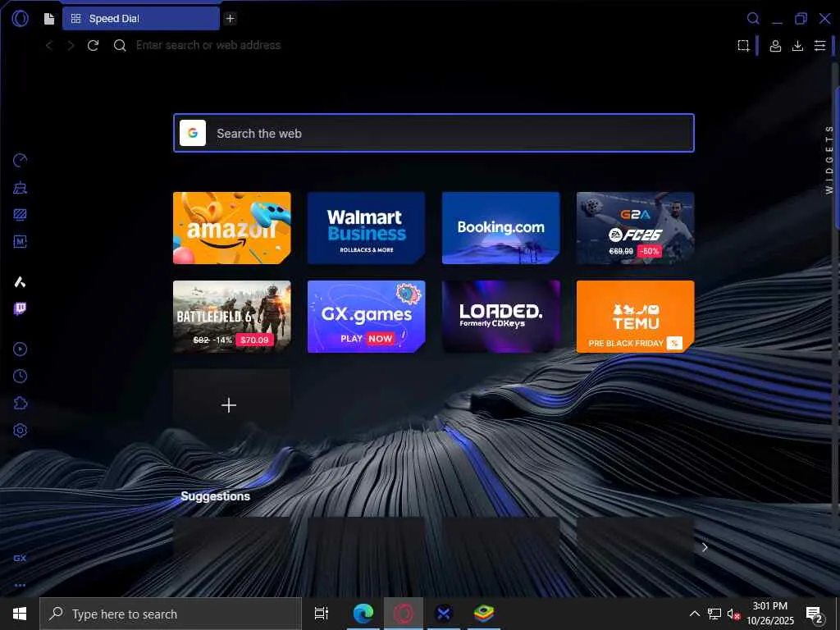This screenshot has width=840, height=630.
Task: Open the Aria AI sidebar icon
Action: click(x=20, y=282)
